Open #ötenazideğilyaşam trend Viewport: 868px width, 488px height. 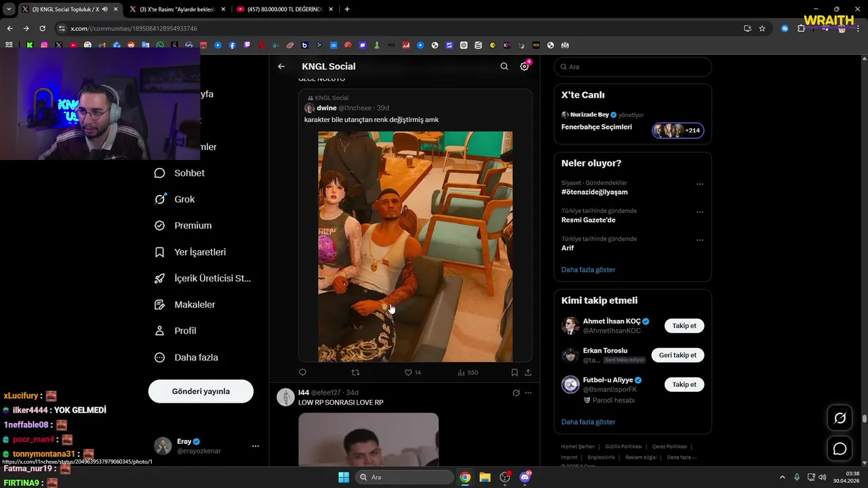[595, 192]
